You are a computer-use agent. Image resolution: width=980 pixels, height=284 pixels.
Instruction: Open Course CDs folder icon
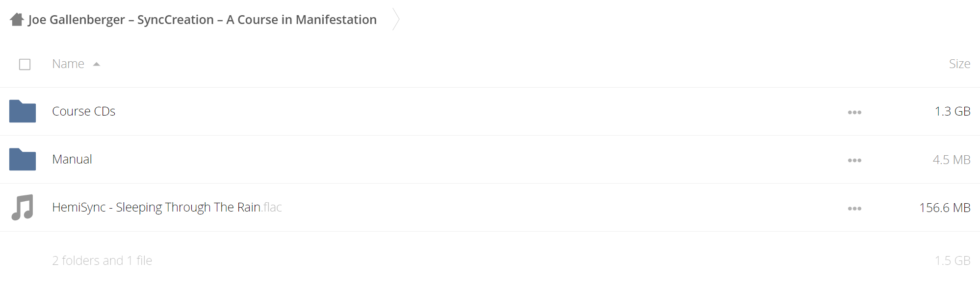pyautogui.click(x=23, y=111)
